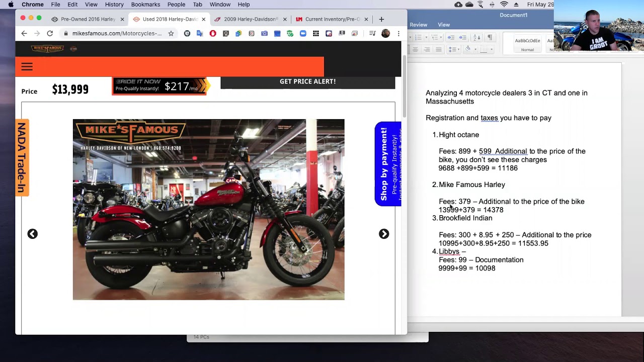Image resolution: width=644 pixels, height=362 pixels.
Task: Open borders dropdown in Word
Action: click(492, 49)
